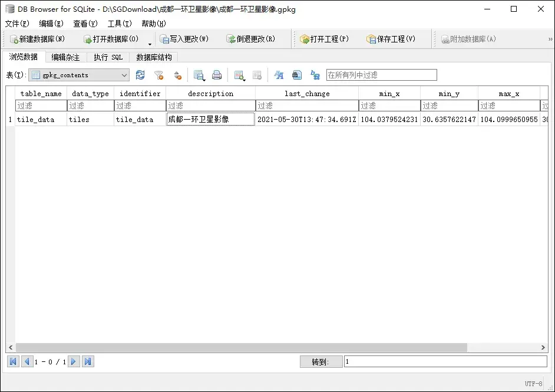Open the 编辑(E) menu
The height and width of the screenshot is (392, 555).
point(51,24)
